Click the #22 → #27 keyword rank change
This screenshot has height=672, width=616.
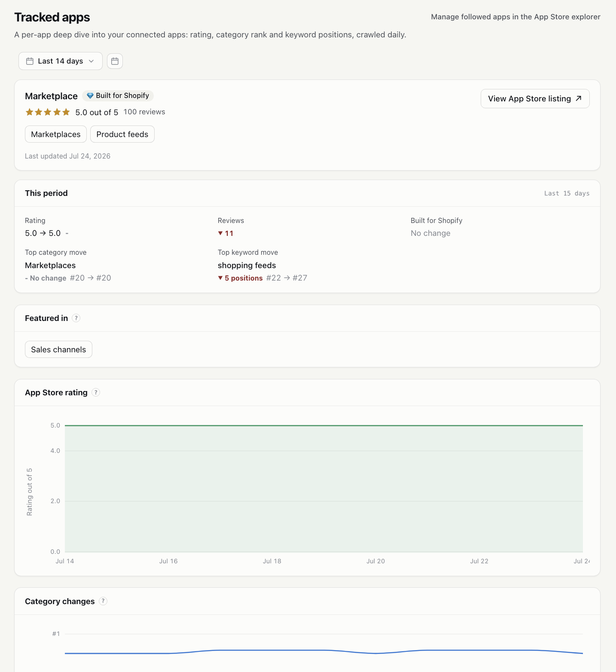click(287, 278)
